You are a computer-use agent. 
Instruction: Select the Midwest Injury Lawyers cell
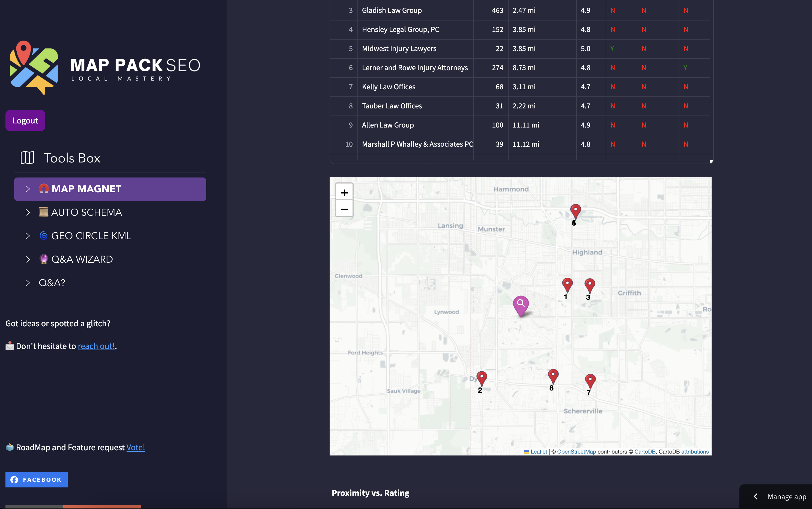416,49
